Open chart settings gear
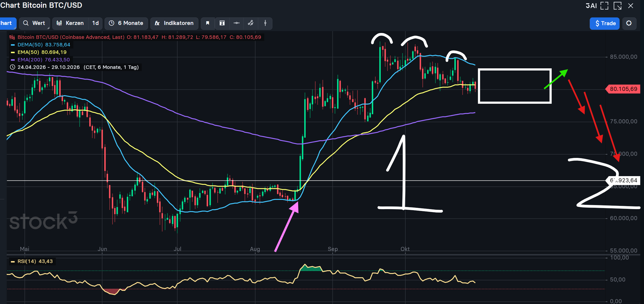Viewport: 644px width, 304px height. tap(629, 23)
